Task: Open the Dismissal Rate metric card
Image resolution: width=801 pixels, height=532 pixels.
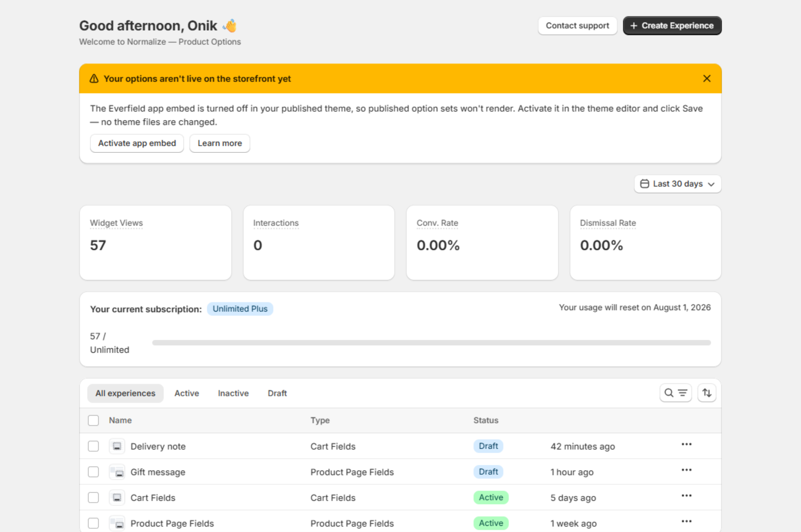Action: (x=645, y=243)
